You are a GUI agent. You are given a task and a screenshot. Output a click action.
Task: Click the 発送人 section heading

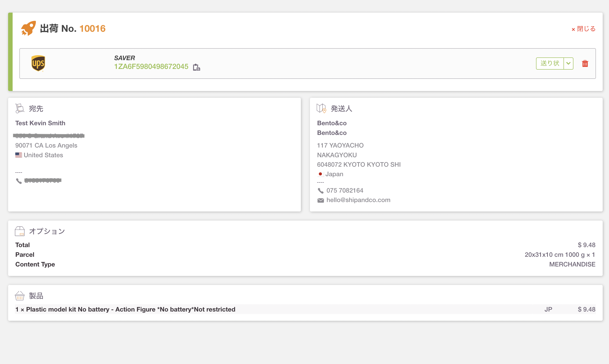pos(341,108)
